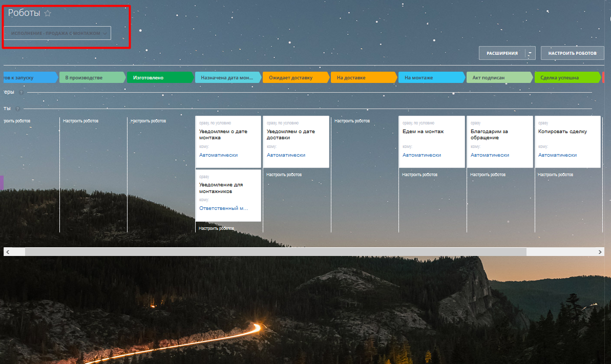Image resolution: width=611 pixels, height=364 pixels.
Task: Click the Настроить роботов main button
Action: tap(572, 53)
